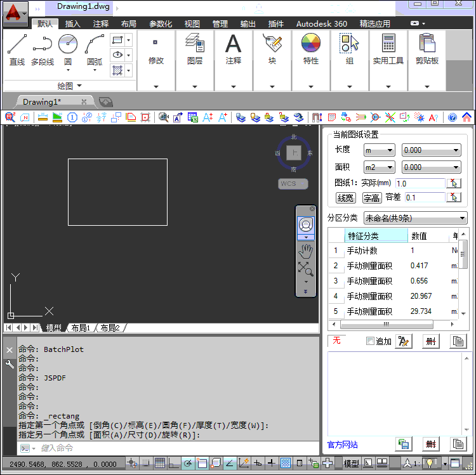Select the 多段线 (Polyline) tool

(43, 49)
